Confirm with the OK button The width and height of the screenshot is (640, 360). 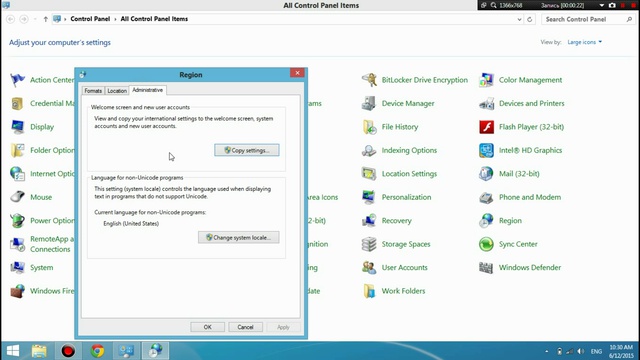tap(207, 327)
